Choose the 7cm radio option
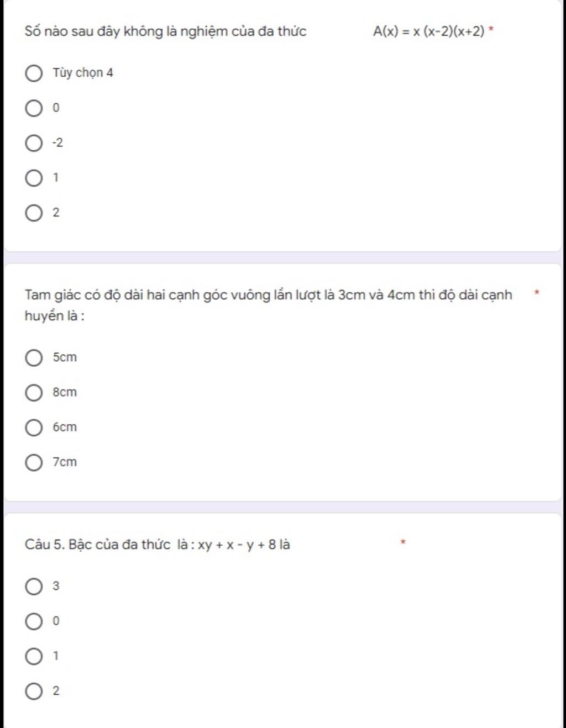566x728 pixels. coord(34,462)
